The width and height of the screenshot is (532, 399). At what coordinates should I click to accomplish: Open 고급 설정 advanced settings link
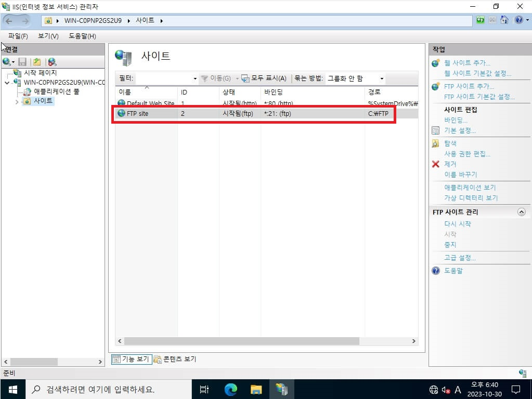click(460, 258)
